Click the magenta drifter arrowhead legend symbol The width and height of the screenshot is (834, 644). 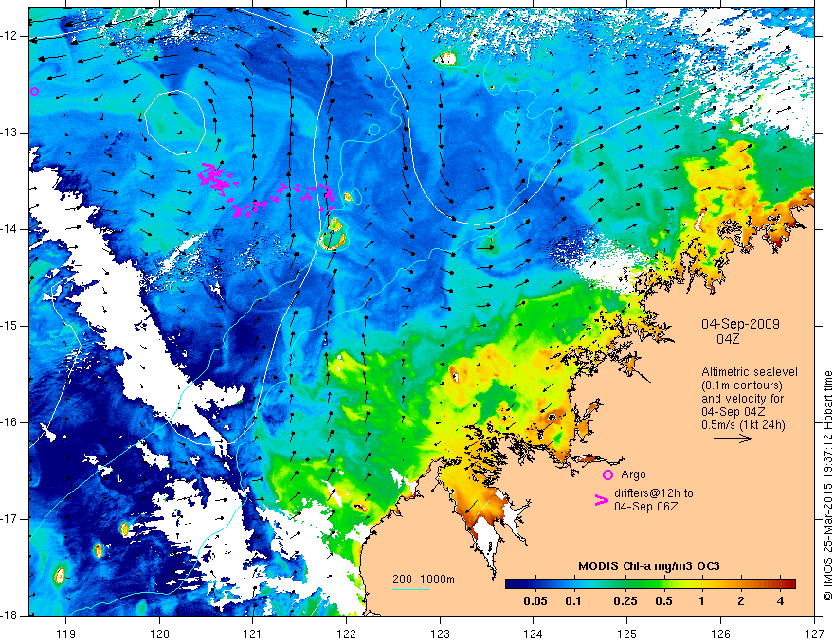(601, 500)
